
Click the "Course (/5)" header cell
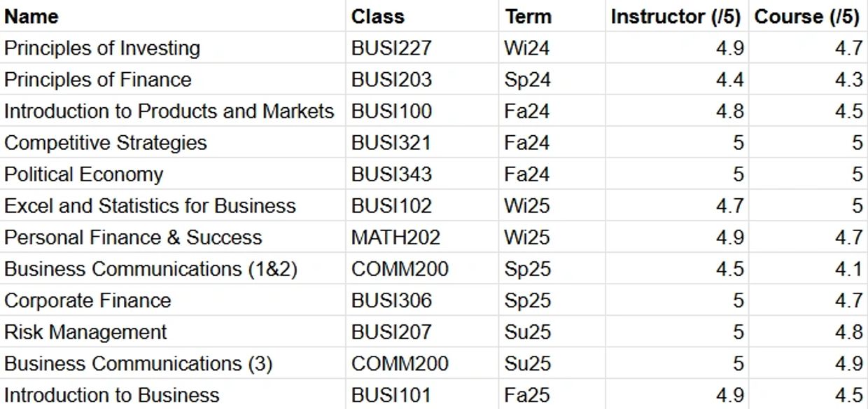tap(807, 16)
